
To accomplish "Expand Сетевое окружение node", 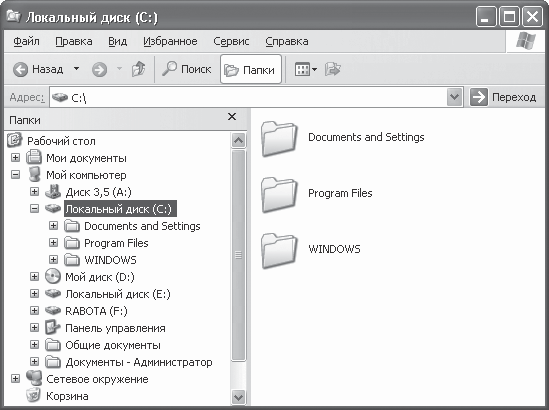I will pyautogui.click(x=15, y=378).
